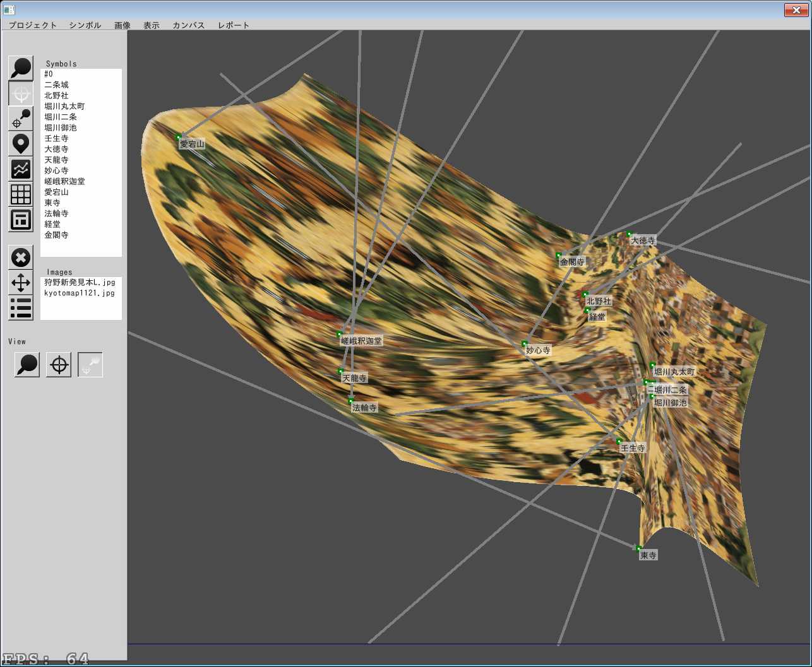The image size is (812, 667).
Task: Click the 妙心寺 marker label on the canvas
Action: [x=538, y=350]
